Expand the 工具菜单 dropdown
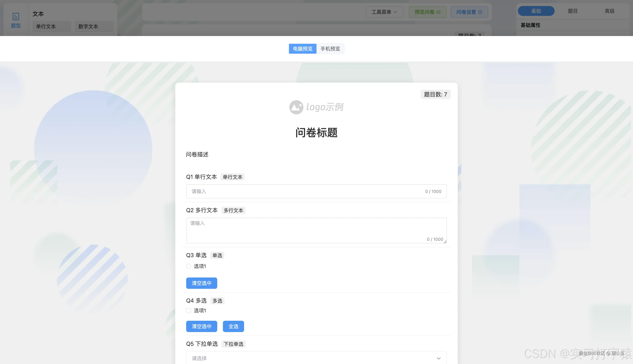Screen dimensions: 633x364 click(384, 12)
